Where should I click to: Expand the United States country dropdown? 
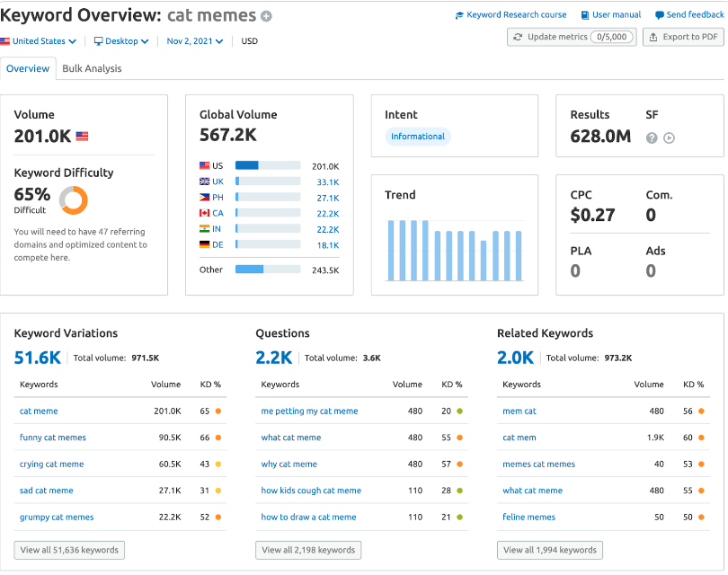(x=38, y=41)
